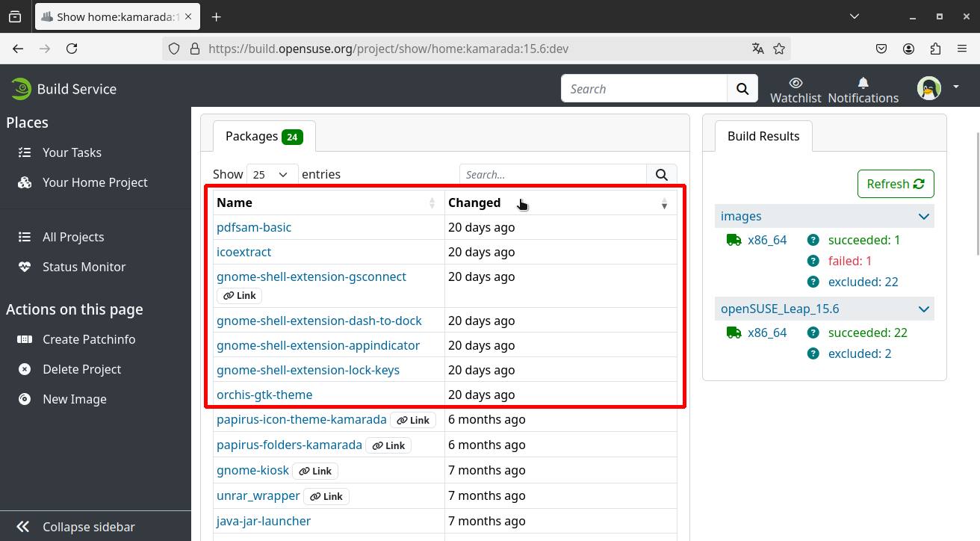Open the browser extensions puzzle icon

point(935,49)
